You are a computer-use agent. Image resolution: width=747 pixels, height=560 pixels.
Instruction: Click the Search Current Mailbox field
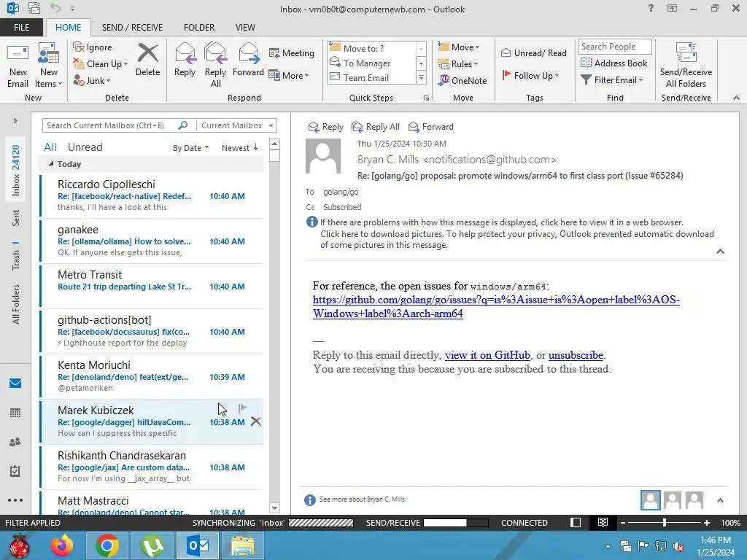coord(109,125)
